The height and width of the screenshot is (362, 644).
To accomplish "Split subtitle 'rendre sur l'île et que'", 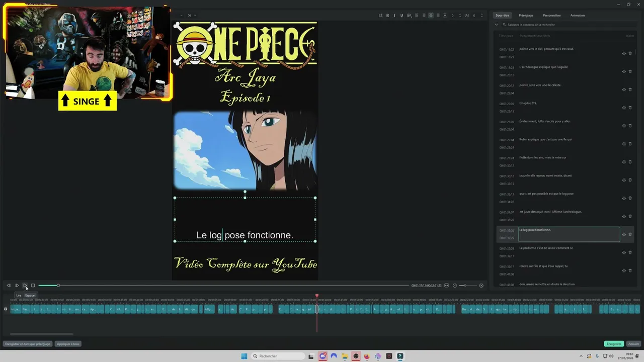I will coord(624,270).
